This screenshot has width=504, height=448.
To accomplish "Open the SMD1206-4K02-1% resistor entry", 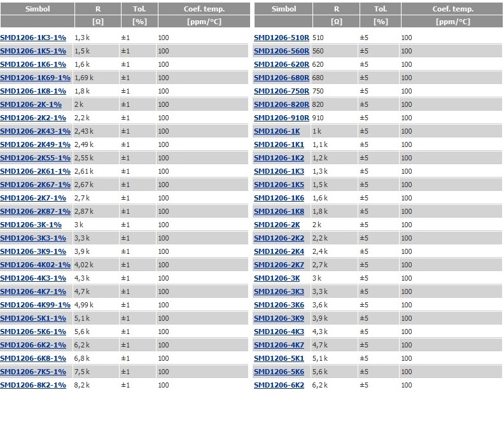I will [x=35, y=265].
